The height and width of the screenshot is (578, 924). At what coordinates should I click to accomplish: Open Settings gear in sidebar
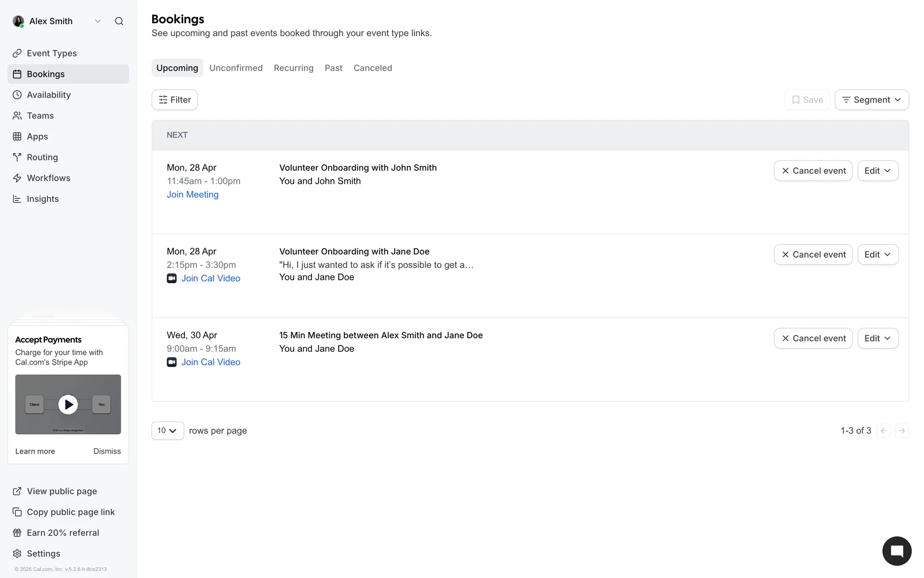coord(43,553)
